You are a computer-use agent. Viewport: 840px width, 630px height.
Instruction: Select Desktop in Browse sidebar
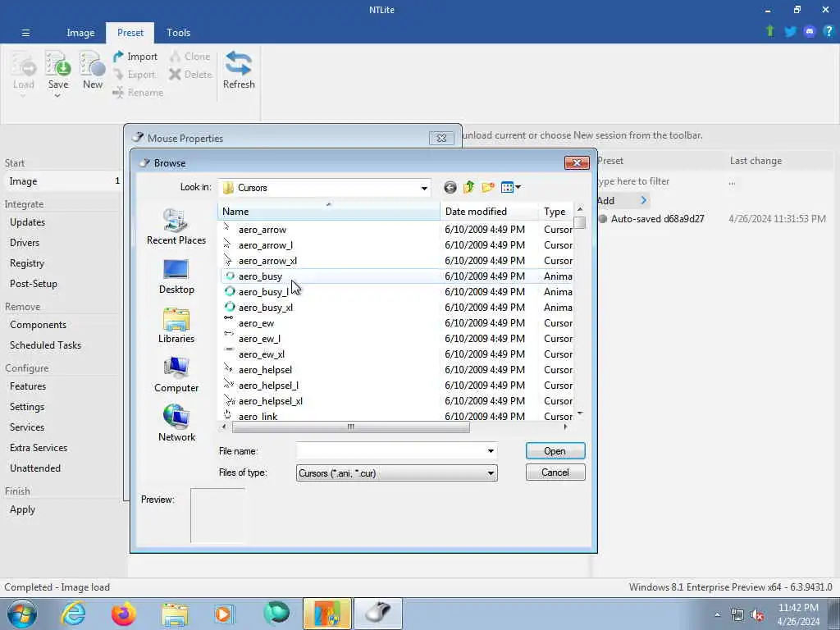(x=176, y=276)
